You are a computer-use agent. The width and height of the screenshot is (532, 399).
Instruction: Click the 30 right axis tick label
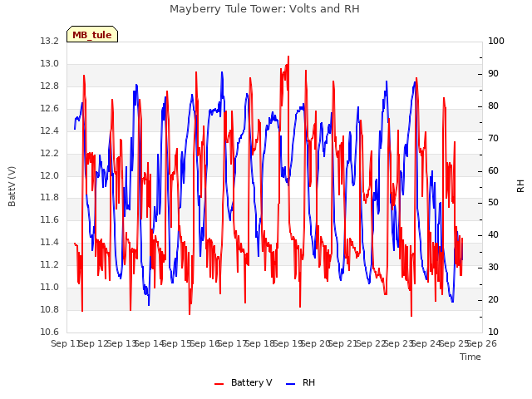[x=493, y=268]
